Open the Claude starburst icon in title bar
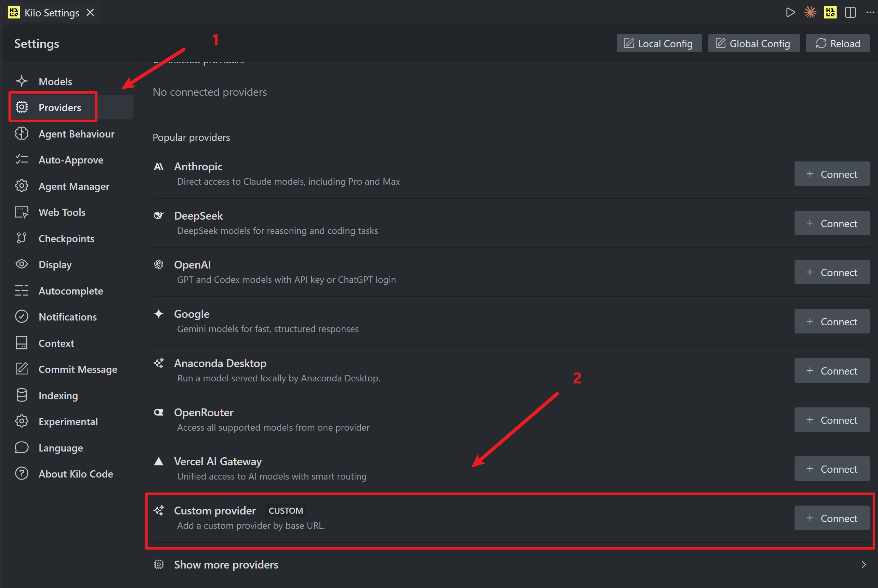Image resolution: width=878 pixels, height=588 pixels. (810, 12)
